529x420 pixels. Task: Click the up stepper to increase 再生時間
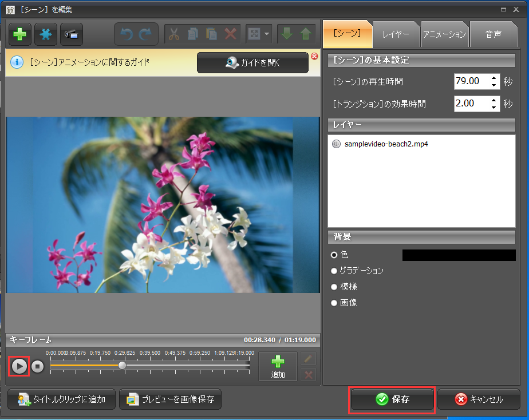click(494, 78)
